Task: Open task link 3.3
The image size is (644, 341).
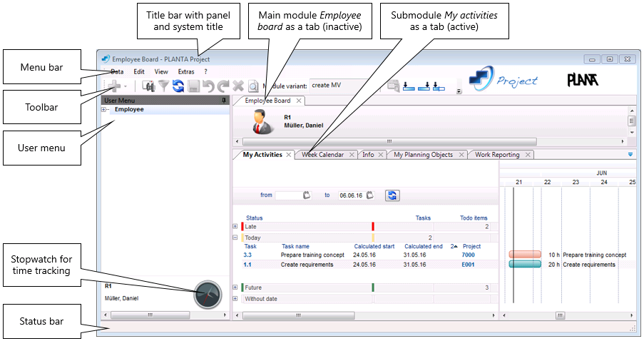Action: [247, 255]
